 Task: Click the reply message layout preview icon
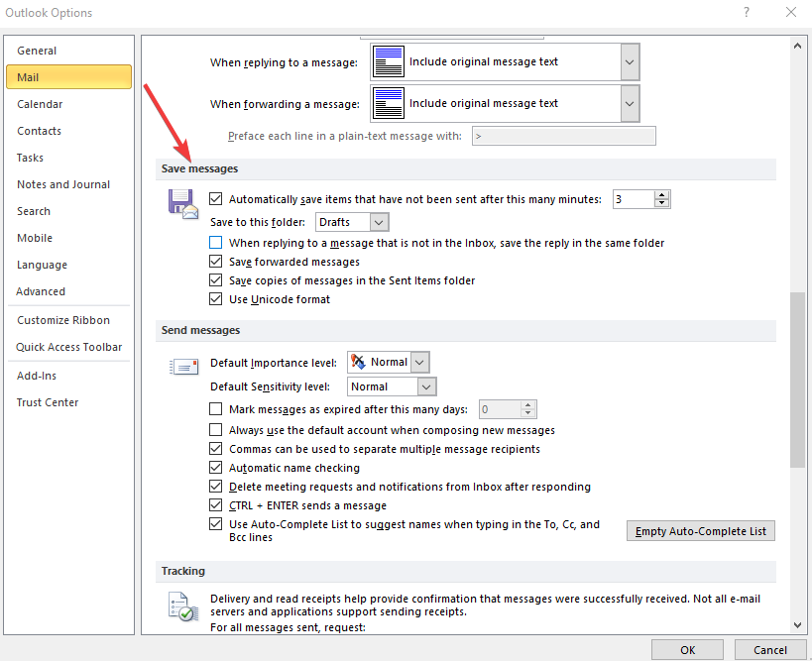coord(389,61)
